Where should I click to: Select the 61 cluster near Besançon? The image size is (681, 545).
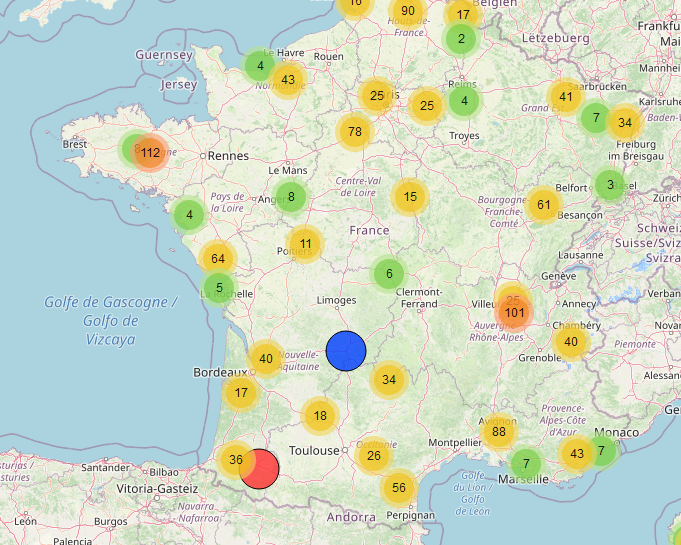544,205
